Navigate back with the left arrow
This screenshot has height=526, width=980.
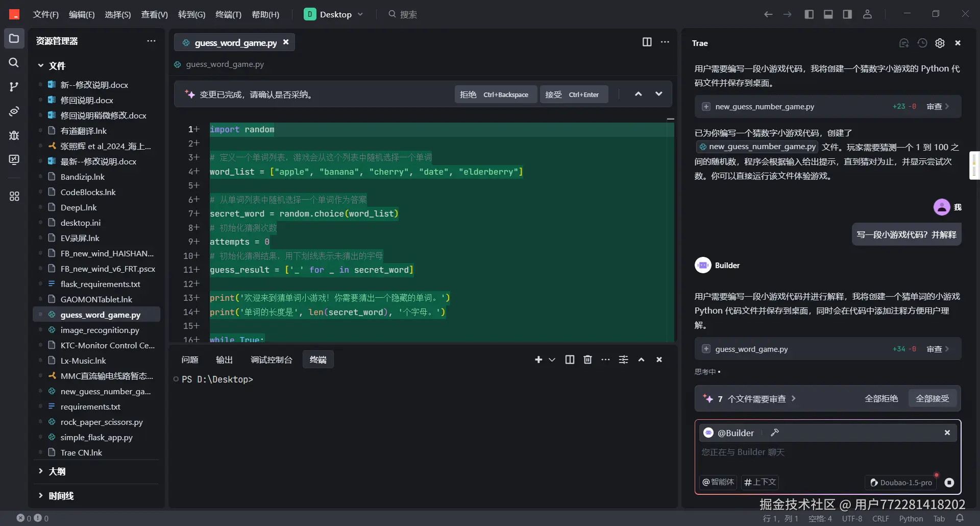click(x=768, y=14)
